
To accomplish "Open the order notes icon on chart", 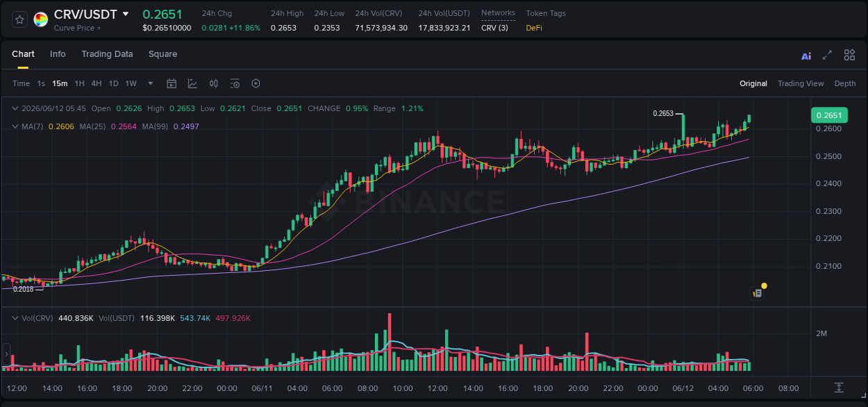I will click(x=758, y=294).
